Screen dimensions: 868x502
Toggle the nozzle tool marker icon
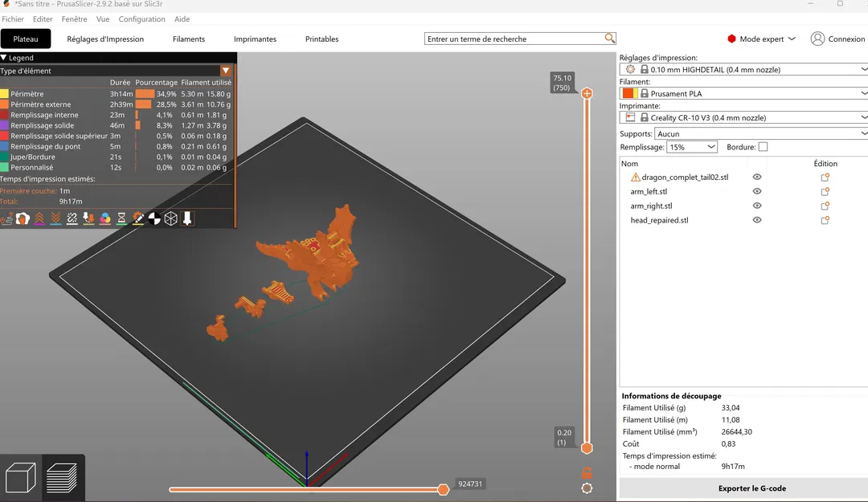point(187,218)
